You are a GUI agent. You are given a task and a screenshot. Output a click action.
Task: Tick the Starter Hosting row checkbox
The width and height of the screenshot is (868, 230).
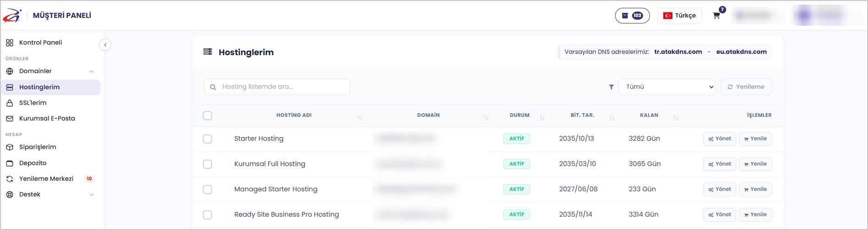tap(207, 139)
